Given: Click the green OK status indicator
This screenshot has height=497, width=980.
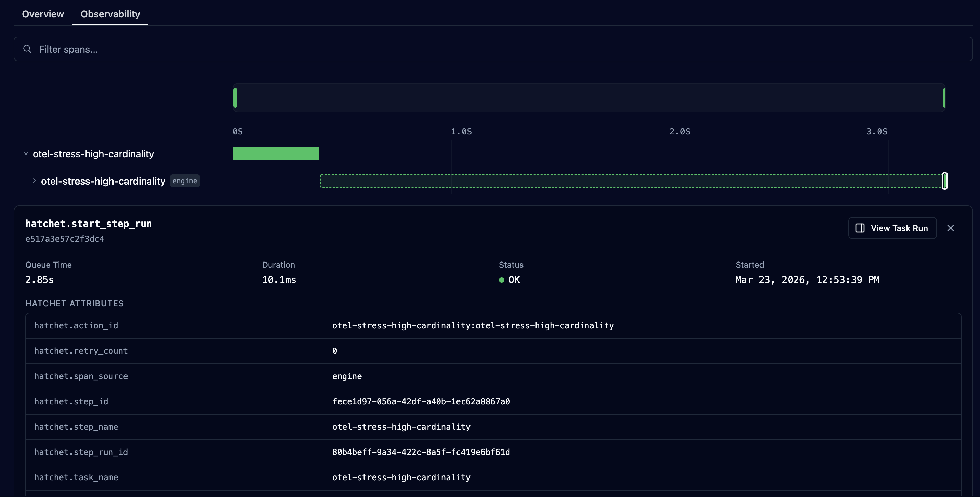Looking at the screenshot, I should [502, 280].
